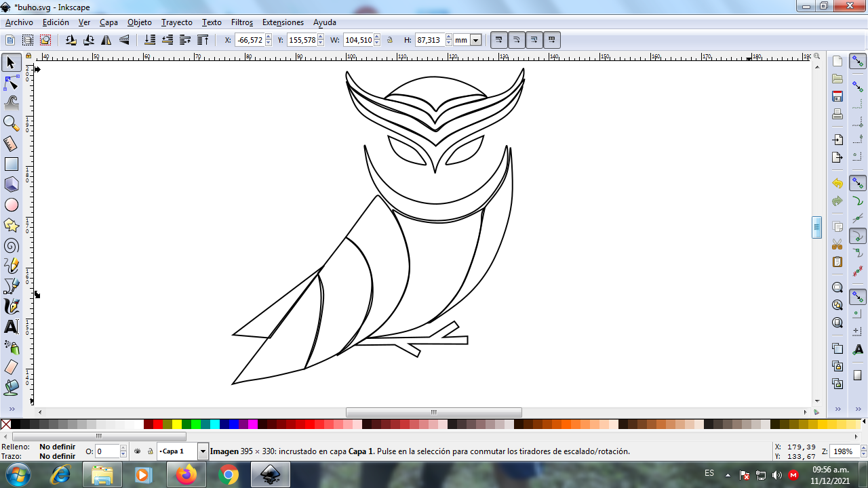Click the Save document icon
Viewport: 868px width, 488px height.
click(837, 96)
